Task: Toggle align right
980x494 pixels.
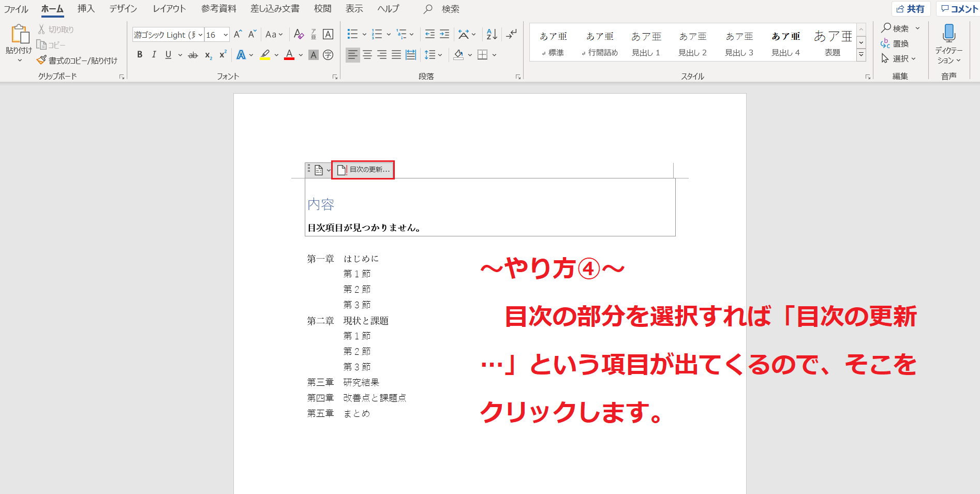Action: click(382, 55)
